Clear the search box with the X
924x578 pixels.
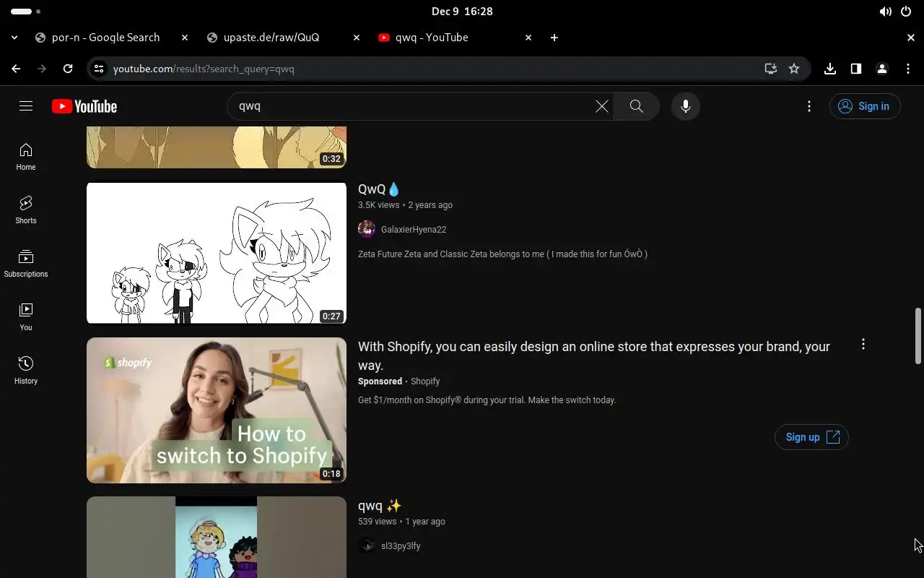(601, 106)
